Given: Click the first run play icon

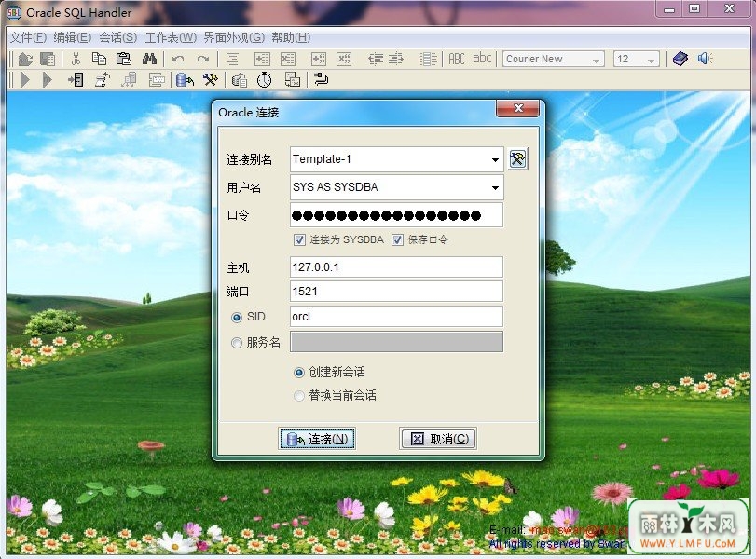Looking at the screenshot, I should (25, 79).
